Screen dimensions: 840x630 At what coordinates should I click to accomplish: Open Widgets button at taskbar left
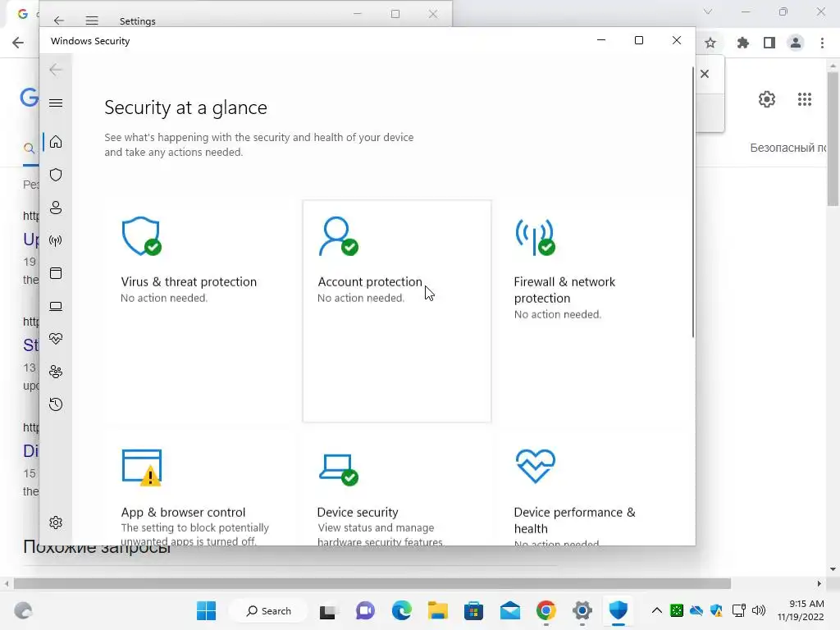(22, 610)
